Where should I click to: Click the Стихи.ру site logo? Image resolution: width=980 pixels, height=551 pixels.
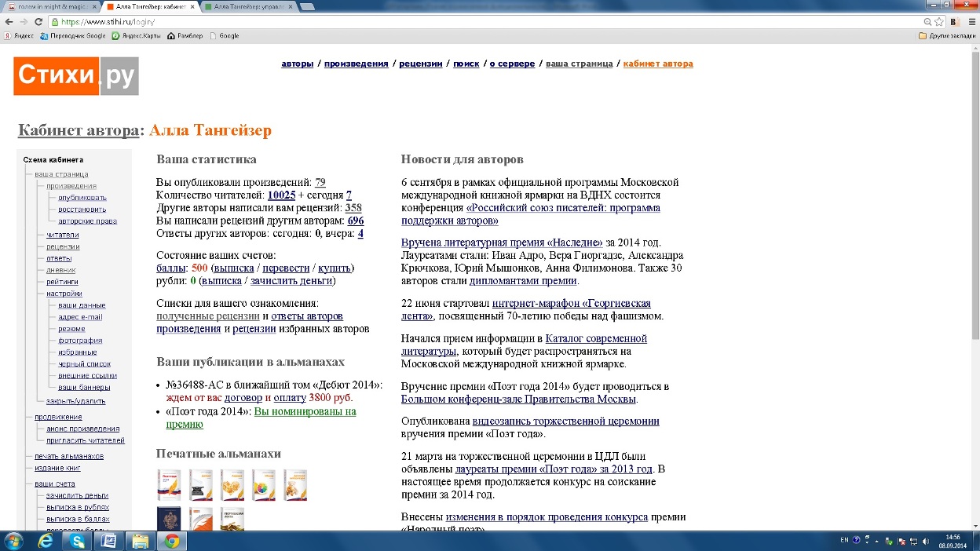(x=76, y=76)
